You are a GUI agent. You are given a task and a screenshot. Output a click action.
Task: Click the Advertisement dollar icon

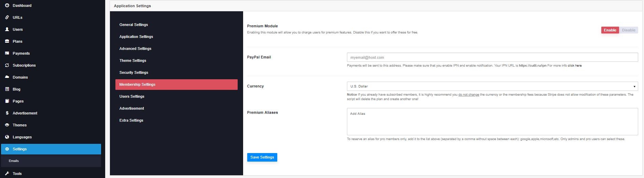tap(7, 113)
